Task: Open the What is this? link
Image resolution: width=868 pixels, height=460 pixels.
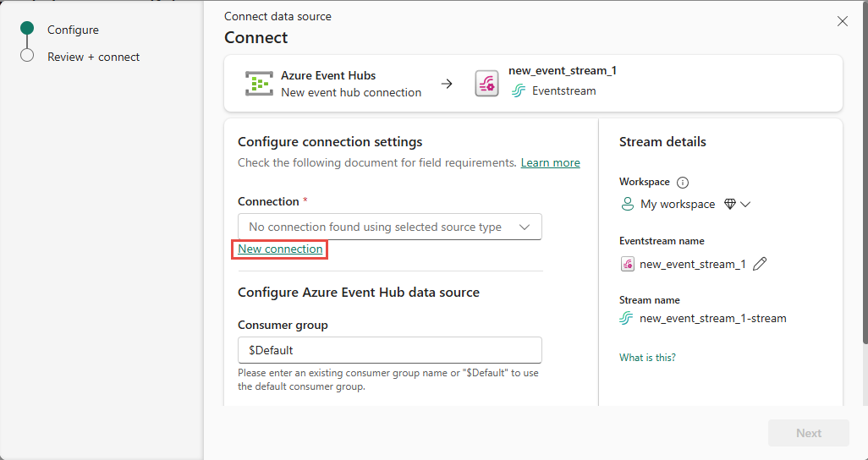Action: click(x=647, y=358)
